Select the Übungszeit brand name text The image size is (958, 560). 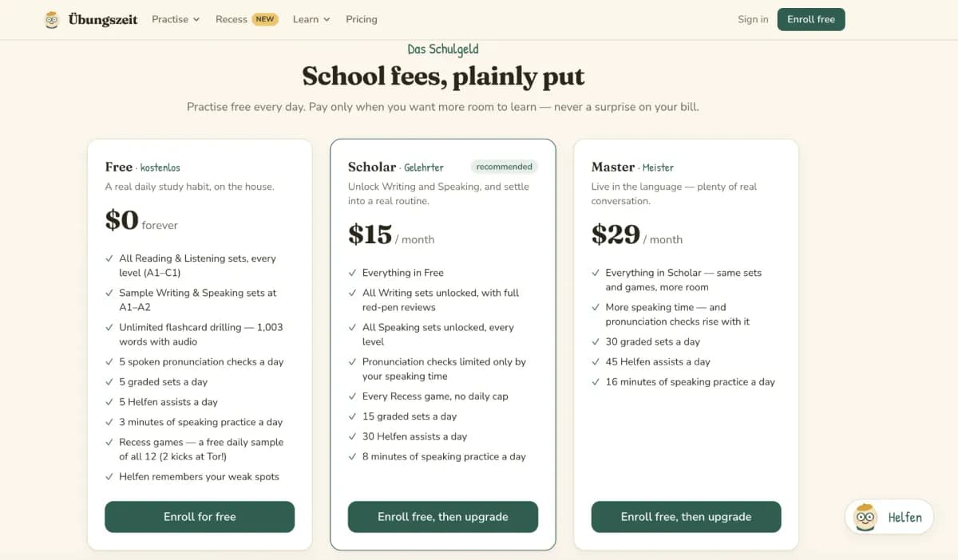tap(103, 19)
